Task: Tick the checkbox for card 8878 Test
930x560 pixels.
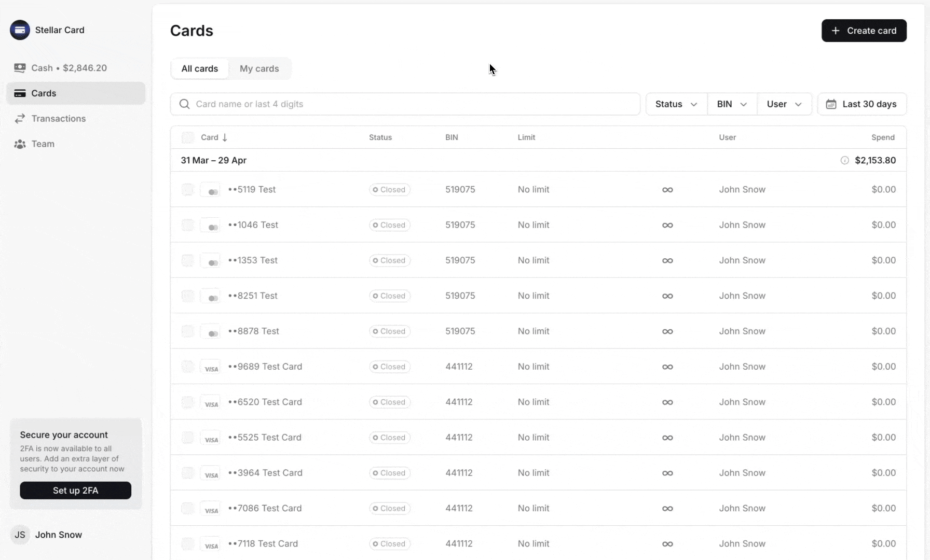Action: 187,331
